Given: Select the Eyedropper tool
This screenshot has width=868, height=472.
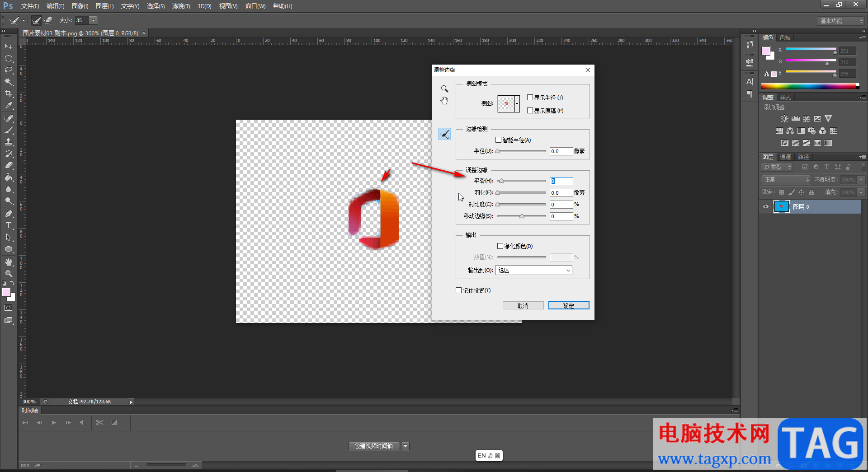Looking at the screenshot, I should [x=9, y=106].
